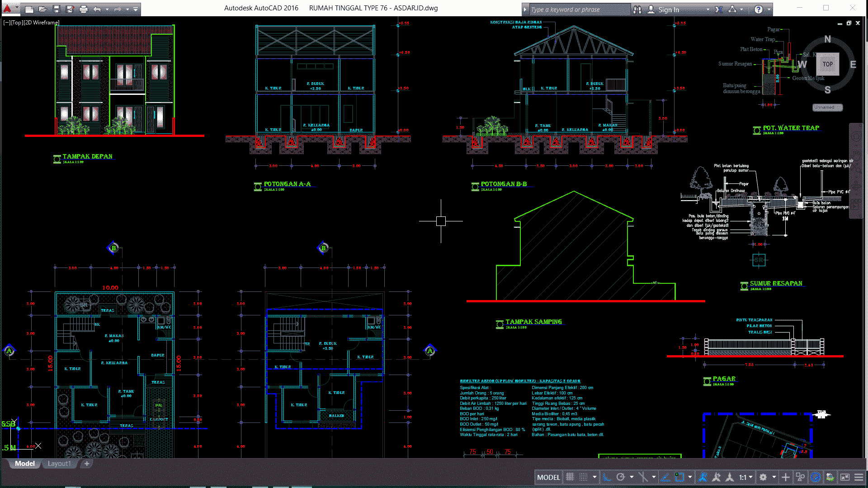Toggle Show annotation objects icon

coord(703,477)
